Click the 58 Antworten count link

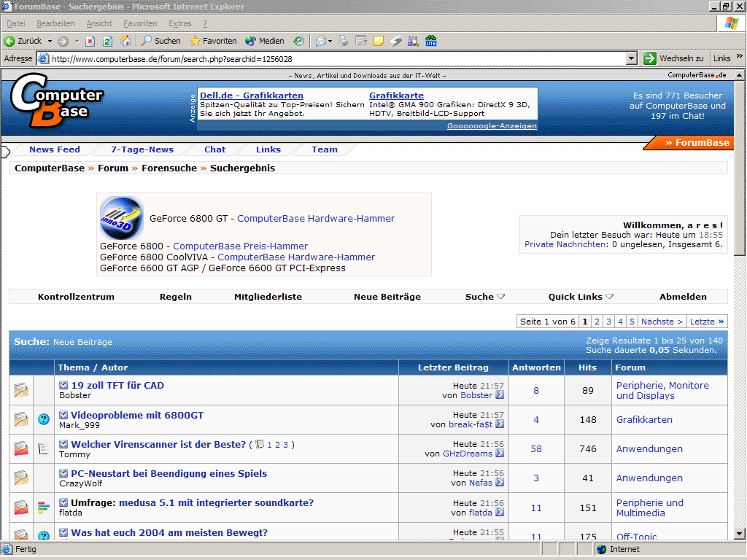(536, 448)
